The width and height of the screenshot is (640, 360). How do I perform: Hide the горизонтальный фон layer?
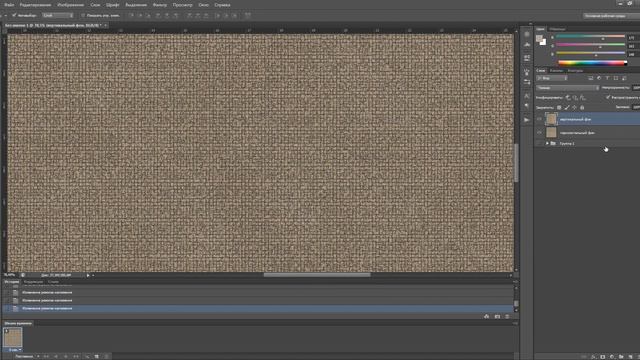539,132
